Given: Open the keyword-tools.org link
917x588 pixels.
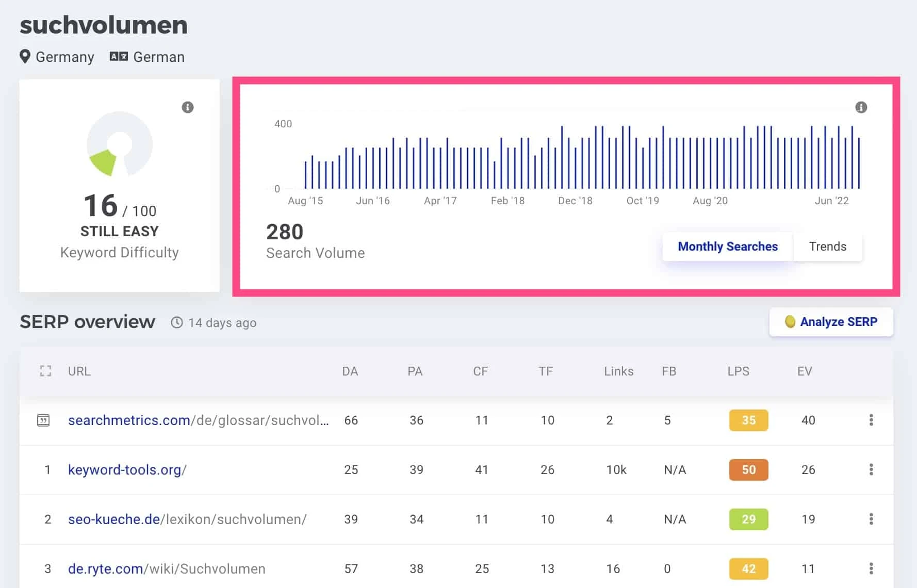Looking at the screenshot, I should [x=127, y=469].
